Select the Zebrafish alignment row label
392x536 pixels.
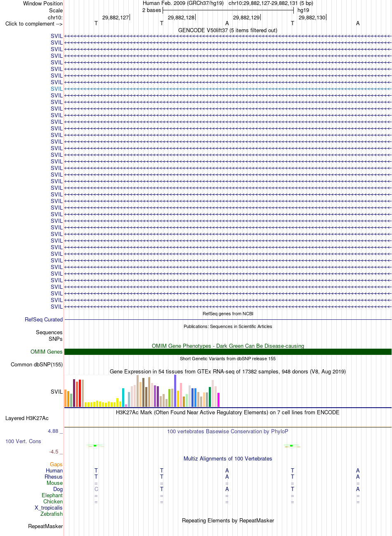(52, 514)
